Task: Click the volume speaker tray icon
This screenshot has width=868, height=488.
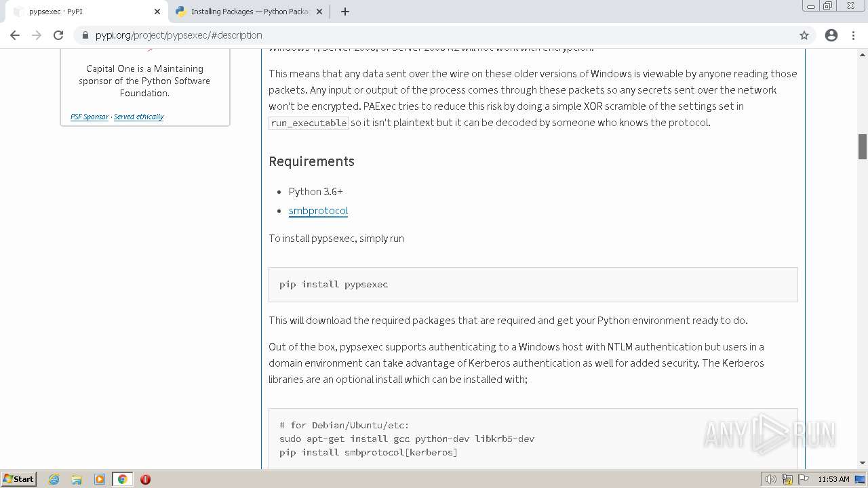Action: (x=770, y=479)
